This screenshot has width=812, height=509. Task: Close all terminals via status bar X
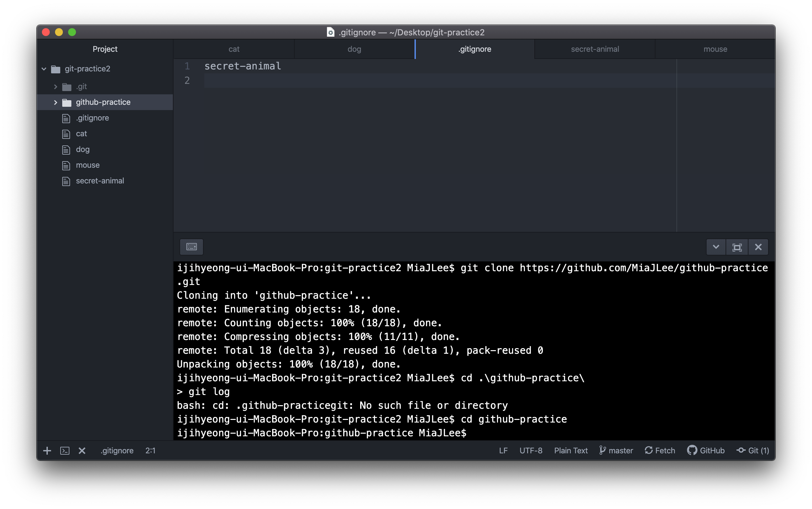point(82,450)
